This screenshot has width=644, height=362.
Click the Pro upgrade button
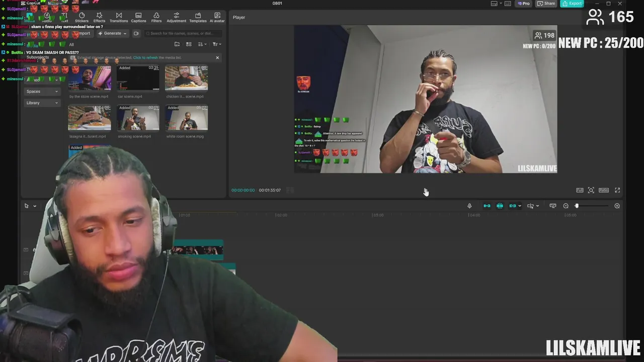pyautogui.click(x=524, y=4)
